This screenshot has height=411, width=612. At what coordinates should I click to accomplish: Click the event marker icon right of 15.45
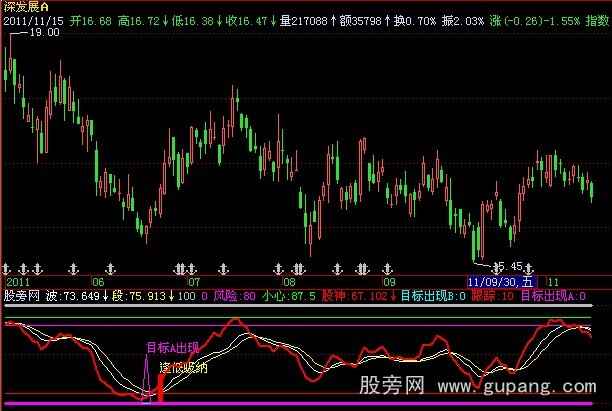[528, 269]
